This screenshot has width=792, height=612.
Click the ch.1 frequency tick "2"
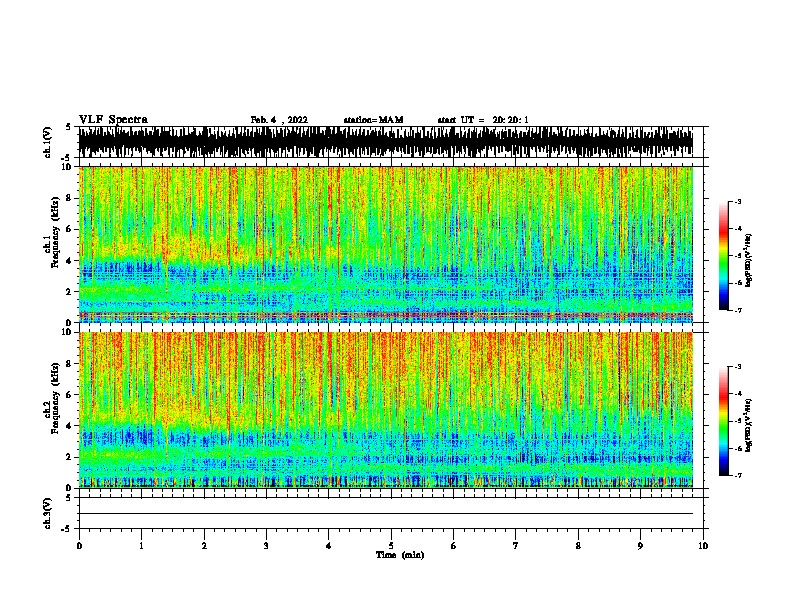pos(69,291)
